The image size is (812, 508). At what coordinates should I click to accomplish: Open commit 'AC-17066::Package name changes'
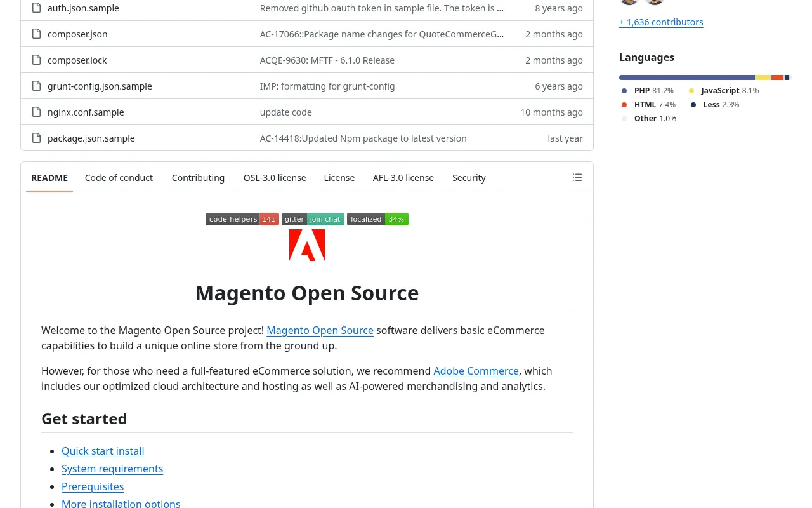pyautogui.click(x=382, y=34)
